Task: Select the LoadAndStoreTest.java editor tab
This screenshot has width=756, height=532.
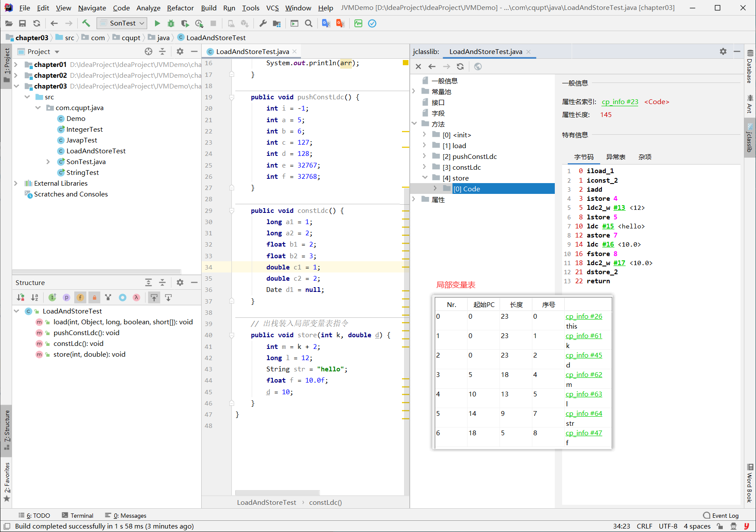Action: 252,51
